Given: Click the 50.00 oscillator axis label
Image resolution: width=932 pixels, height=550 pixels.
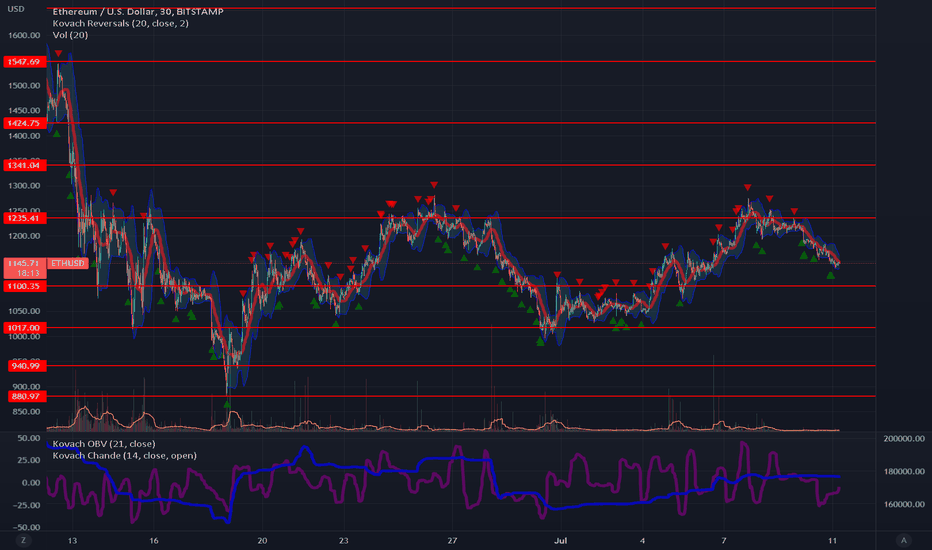Looking at the screenshot, I should click(29, 438).
